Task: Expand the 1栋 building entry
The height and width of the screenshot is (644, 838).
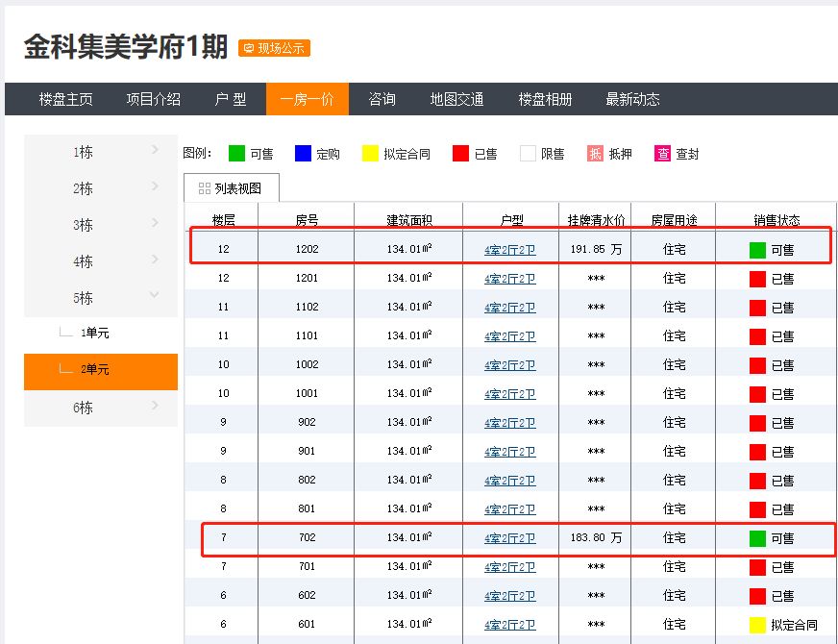Action: [101, 152]
